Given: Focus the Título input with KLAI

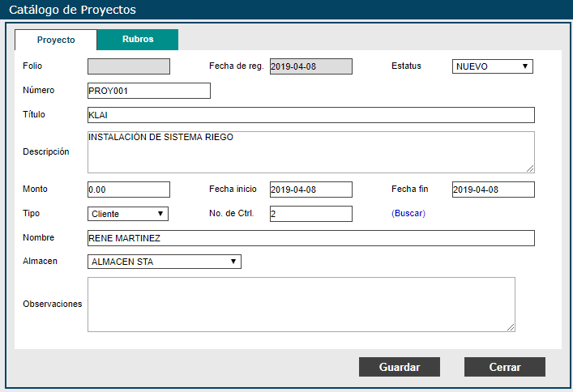Looking at the screenshot, I should click(310, 115).
